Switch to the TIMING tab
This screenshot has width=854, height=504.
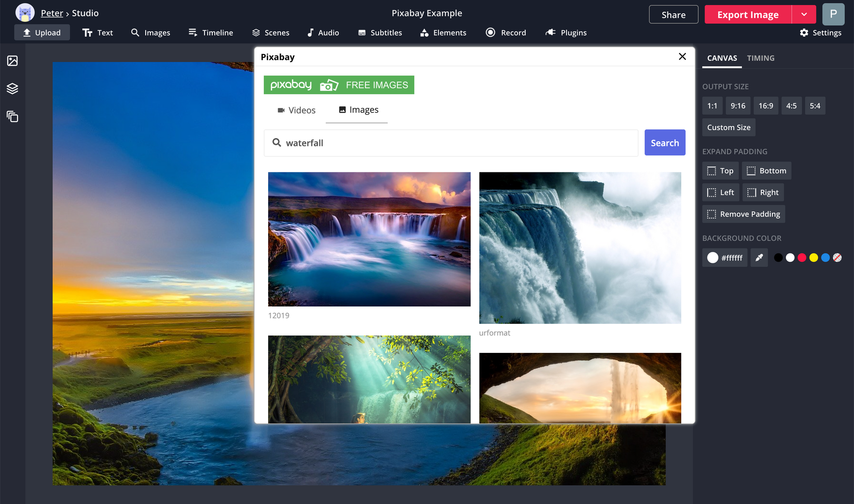pos(760,58)
